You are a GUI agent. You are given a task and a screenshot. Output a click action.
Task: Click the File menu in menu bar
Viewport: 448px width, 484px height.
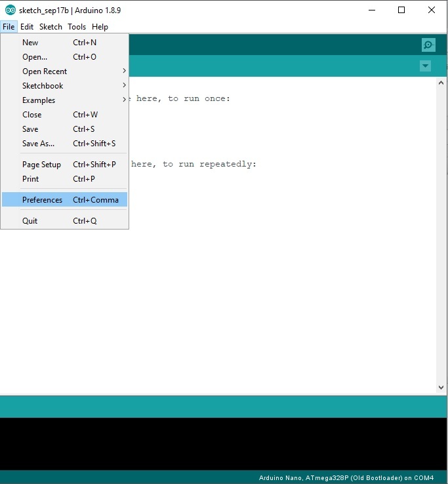[x=9, y=27]
